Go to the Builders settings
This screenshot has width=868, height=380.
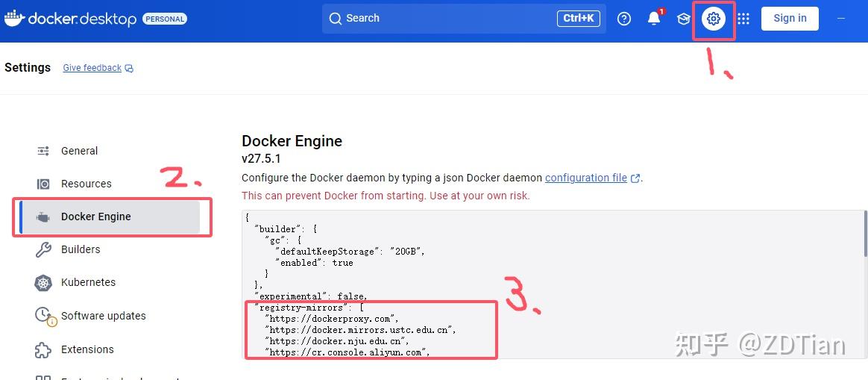coord(81,249)
